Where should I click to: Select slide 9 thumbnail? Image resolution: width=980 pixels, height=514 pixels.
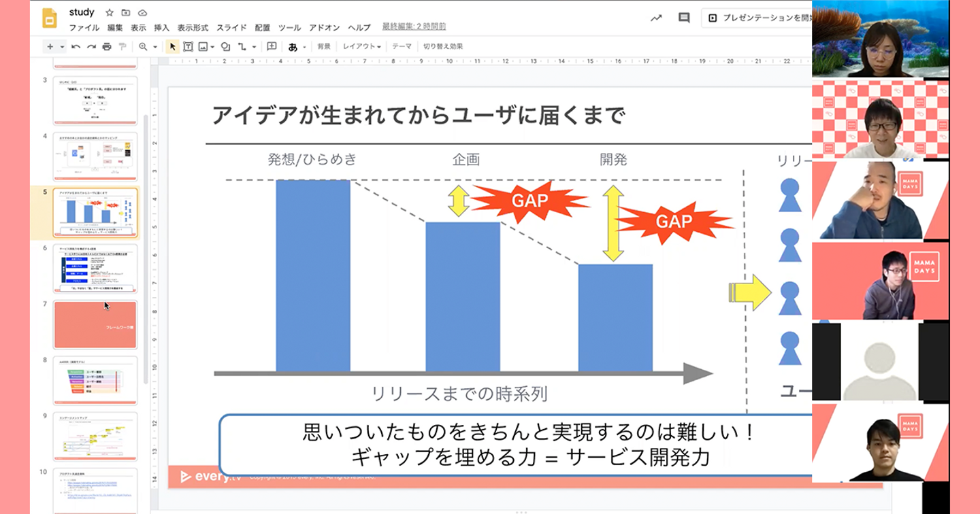(x=95, y=436)
